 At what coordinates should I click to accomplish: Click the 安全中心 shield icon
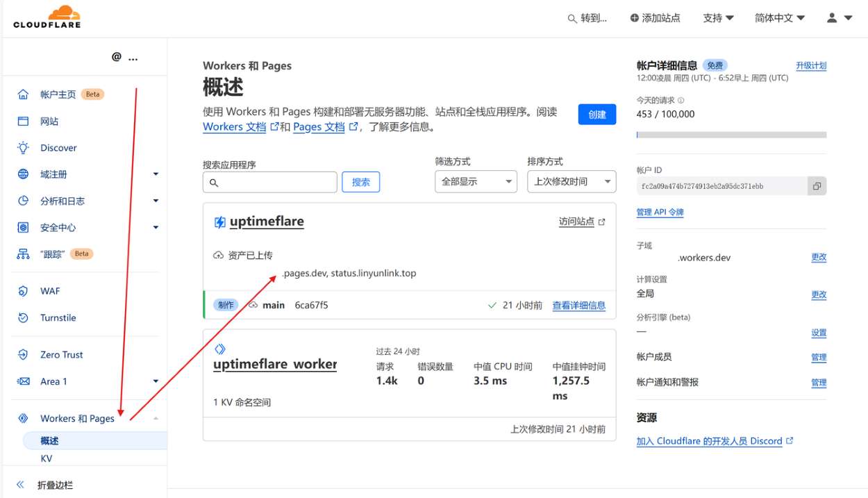24,228
